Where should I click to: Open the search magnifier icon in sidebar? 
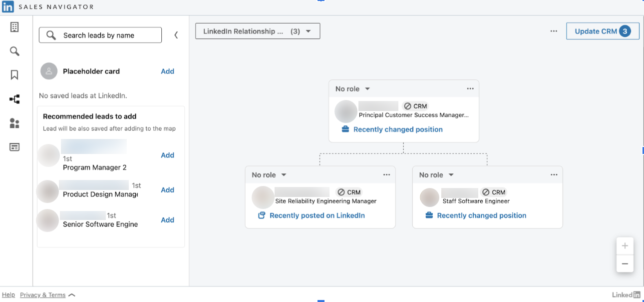[x=14, y=51]
